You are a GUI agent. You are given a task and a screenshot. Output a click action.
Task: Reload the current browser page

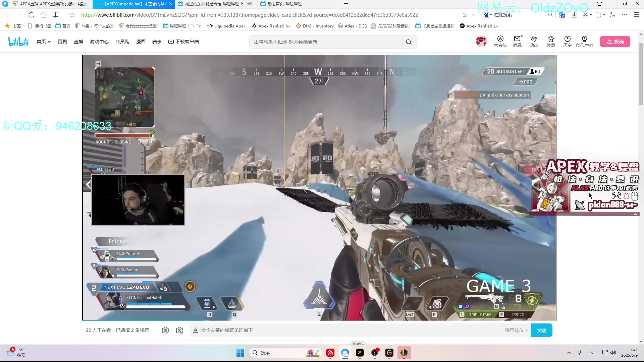point(31,15)
